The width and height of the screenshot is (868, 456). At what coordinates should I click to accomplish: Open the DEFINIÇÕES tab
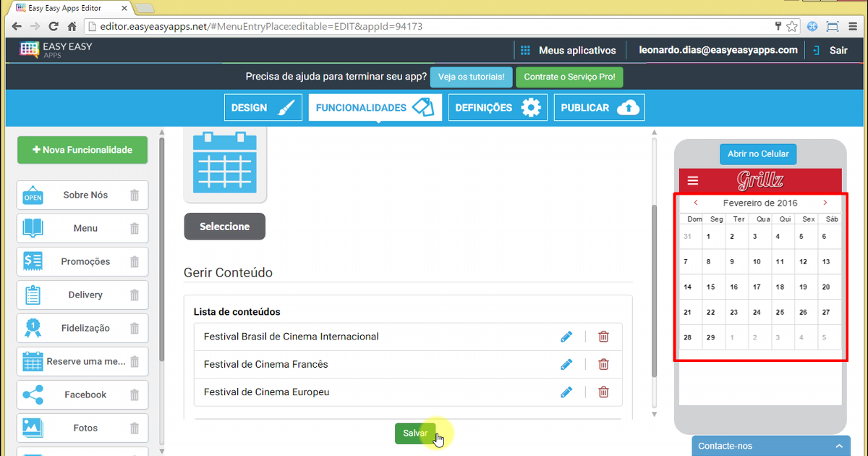tap(498, 108)
